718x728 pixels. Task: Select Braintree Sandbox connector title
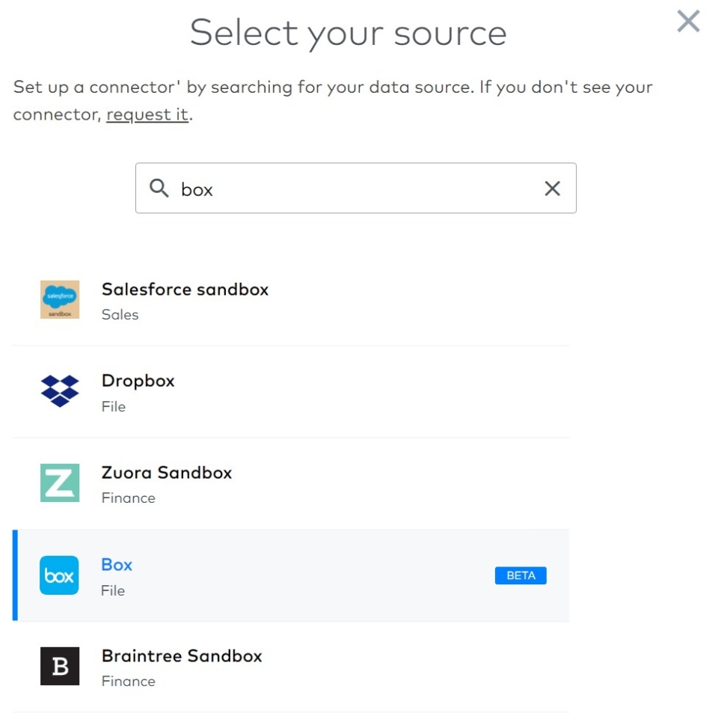click(x=182, y=656)
